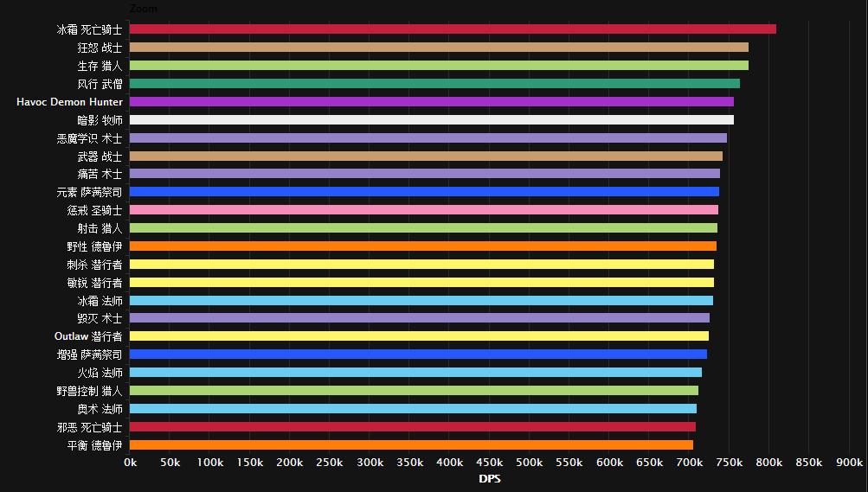Click the 冰霜 法师 label
Screen dimensions: 868x492
[100, 301]
